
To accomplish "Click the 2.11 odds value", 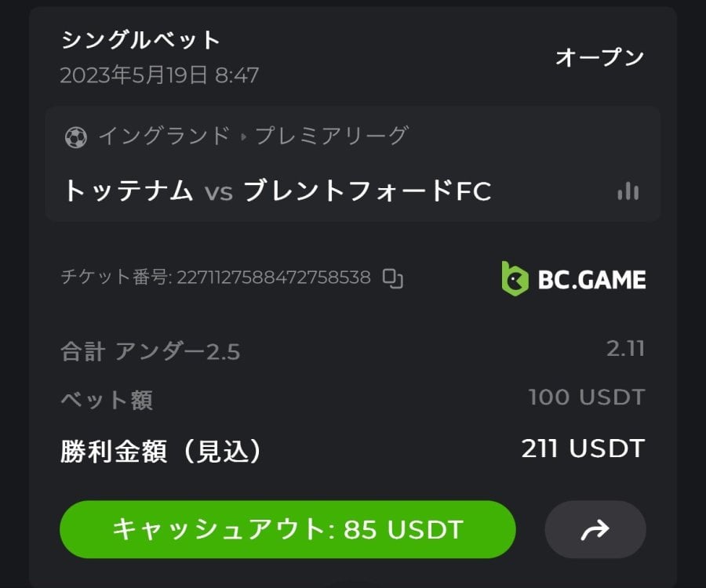I will point(625,349).
